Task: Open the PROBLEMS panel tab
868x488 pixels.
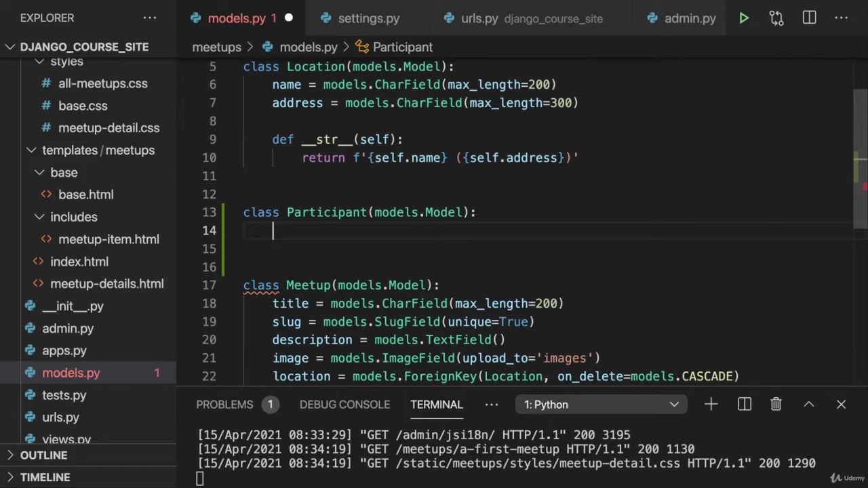Action: click(224, 405)
